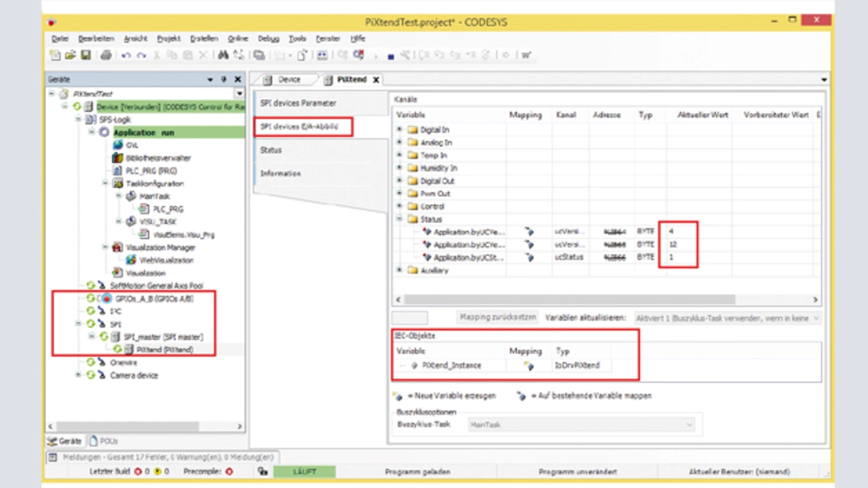The height and width of the screenshot is (488, 868).
Task: Expand the Auxiliary channel folder
Action: click(399, 270)
